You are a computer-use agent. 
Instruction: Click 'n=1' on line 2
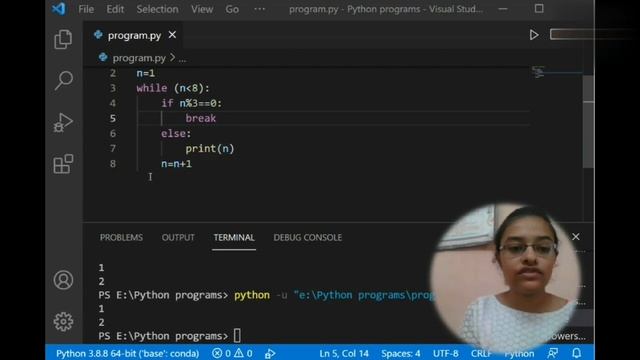point(146,73)
